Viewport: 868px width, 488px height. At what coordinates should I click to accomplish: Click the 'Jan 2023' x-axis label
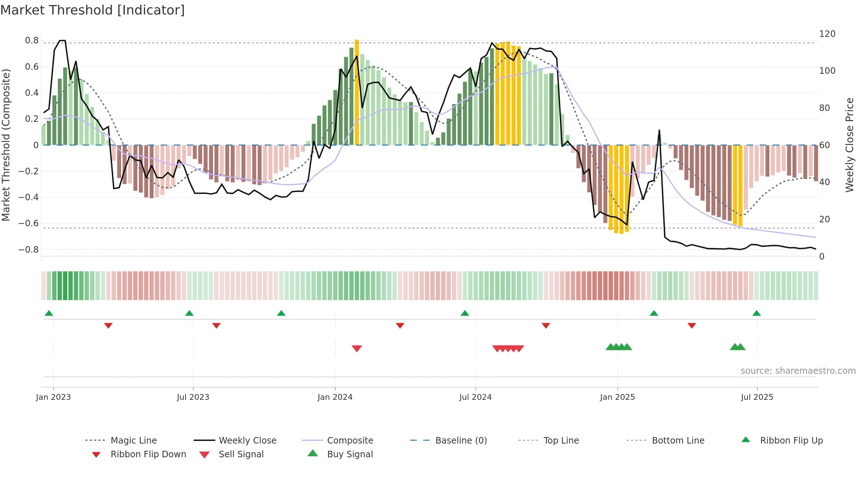click(54, 397)
